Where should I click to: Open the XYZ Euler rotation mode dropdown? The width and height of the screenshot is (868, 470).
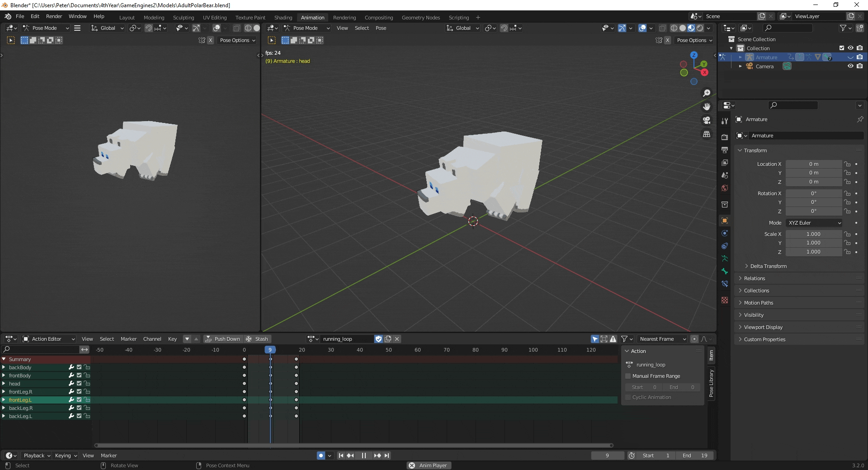[x=814, y=223]
